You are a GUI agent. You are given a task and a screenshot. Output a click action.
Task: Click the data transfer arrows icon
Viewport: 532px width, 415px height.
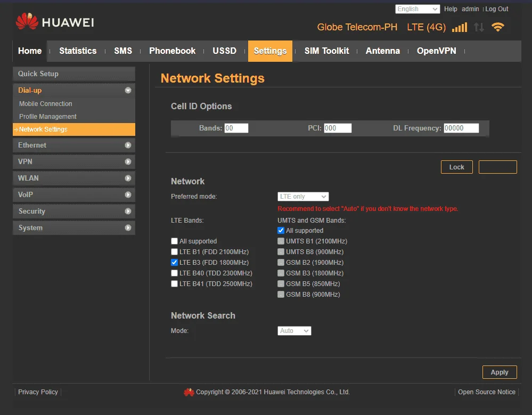click(x=479, y=27)
